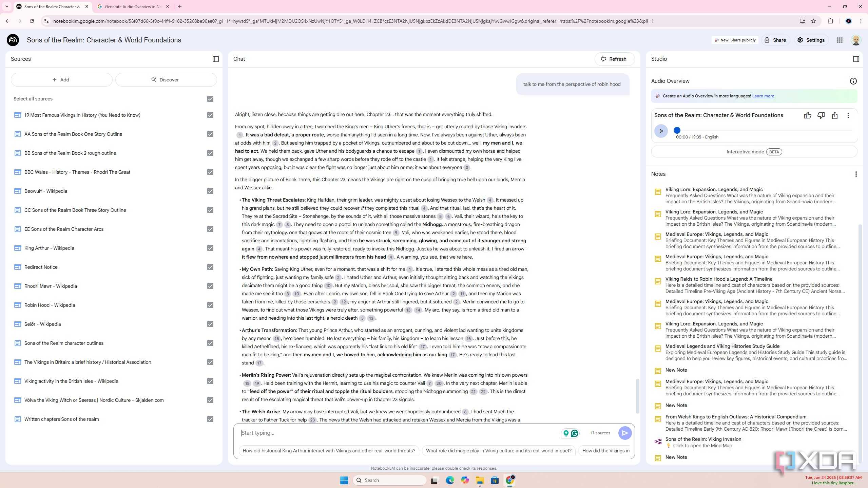Screen dimensions: 868x488
Task: Uncheck Robin Hood - Wikipedia source
Action: [210, 305]
